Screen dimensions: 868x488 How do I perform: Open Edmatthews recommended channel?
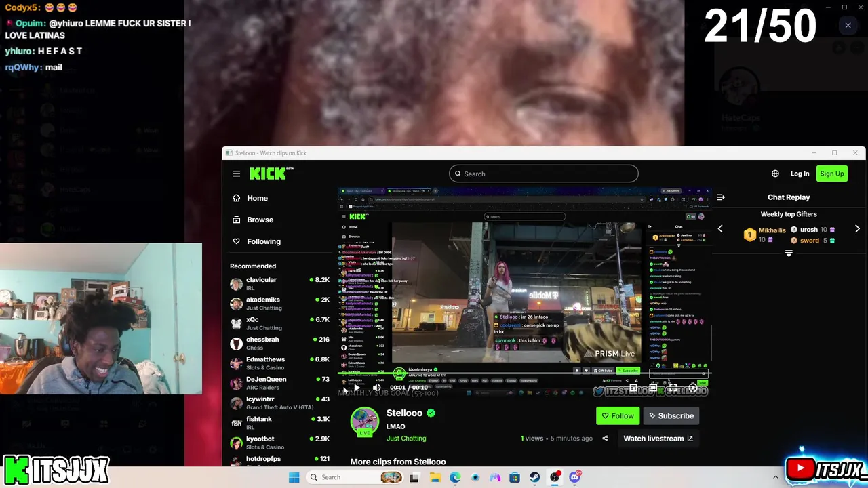pyautogui.click(x=279, y=363)
